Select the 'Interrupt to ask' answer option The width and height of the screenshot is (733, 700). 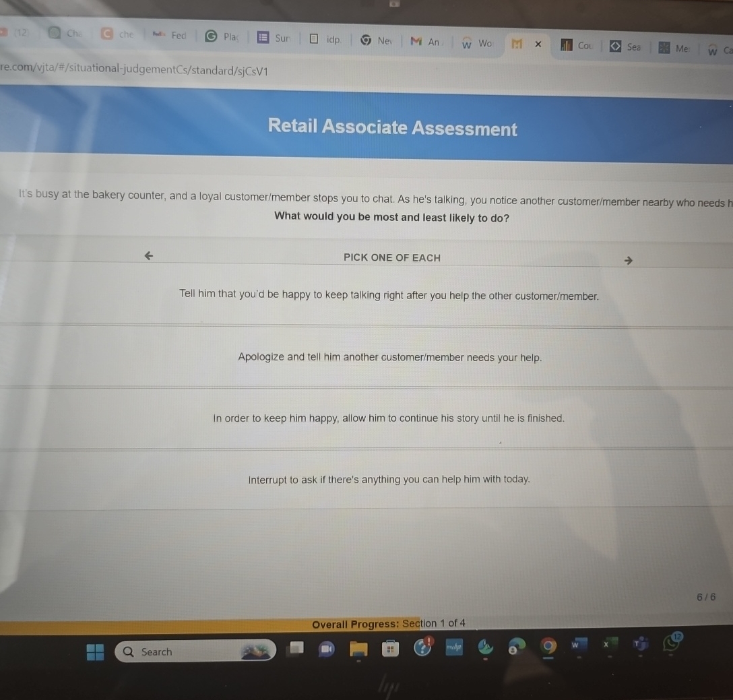[389, 479]
